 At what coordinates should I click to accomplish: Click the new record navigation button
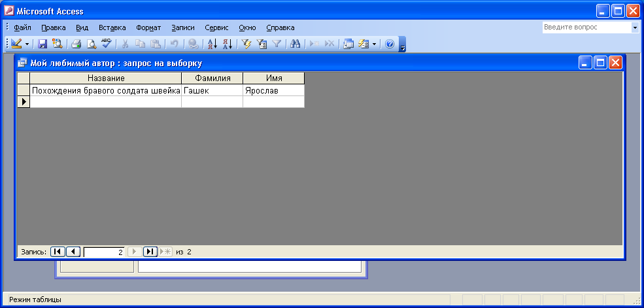[x=165, y=252]
